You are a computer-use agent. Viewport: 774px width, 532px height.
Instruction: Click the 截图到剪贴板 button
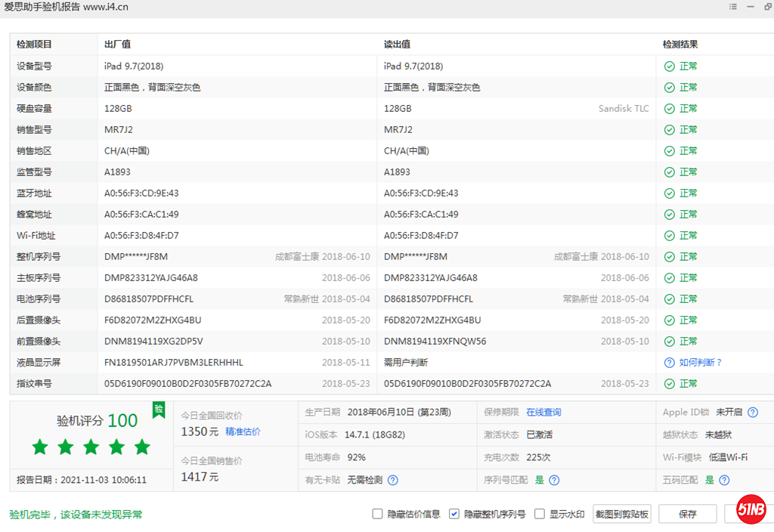[x=622, y=514]
